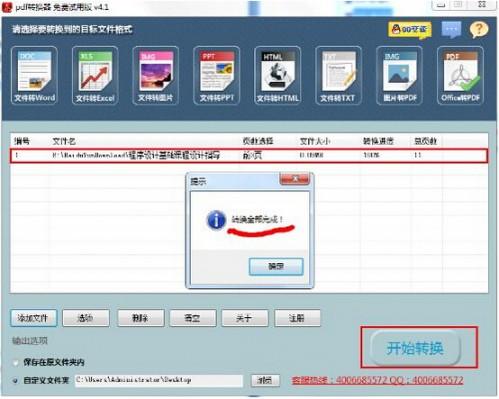Image resolution: width=499 pixels, height=399 pixels.
Task: Start conversion with the 开始转换 button
Action: click(x=415, y=348)
